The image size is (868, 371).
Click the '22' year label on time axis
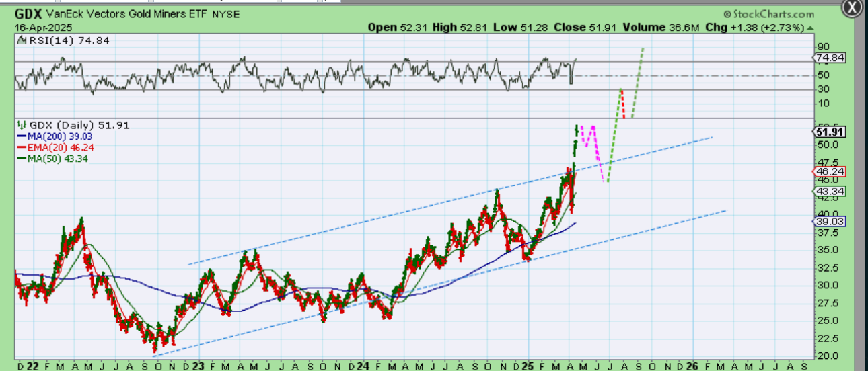click(x=32, y=365)
